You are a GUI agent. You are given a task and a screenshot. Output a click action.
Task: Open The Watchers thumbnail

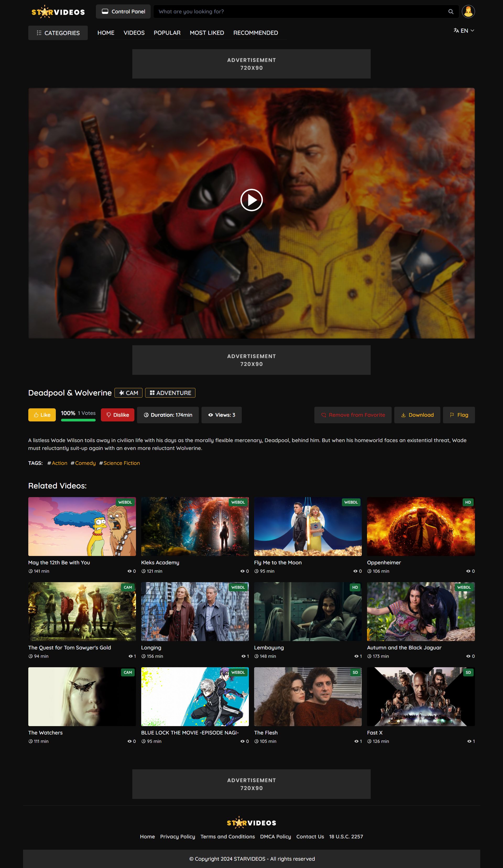(x=82, y=697)
